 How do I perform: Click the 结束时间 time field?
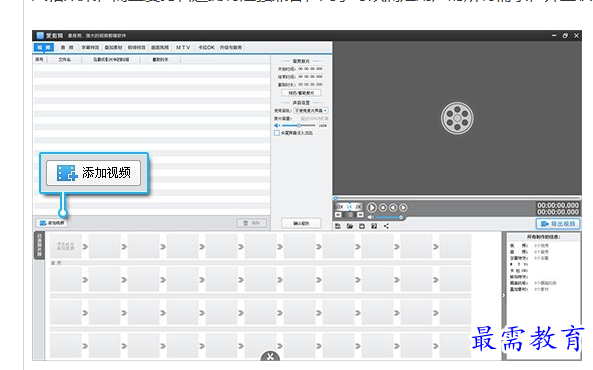coord(310,77)
